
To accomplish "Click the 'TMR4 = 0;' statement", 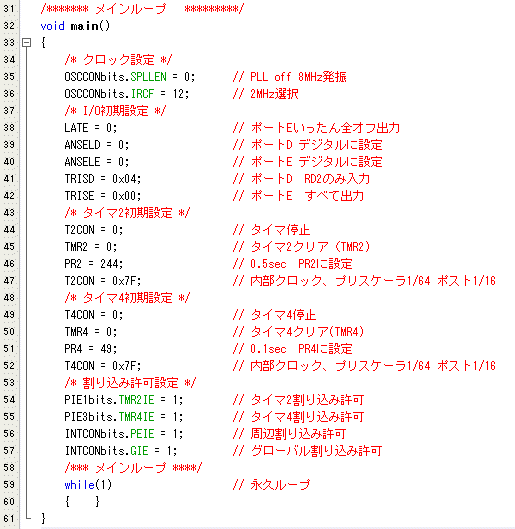I will (91, 332).
